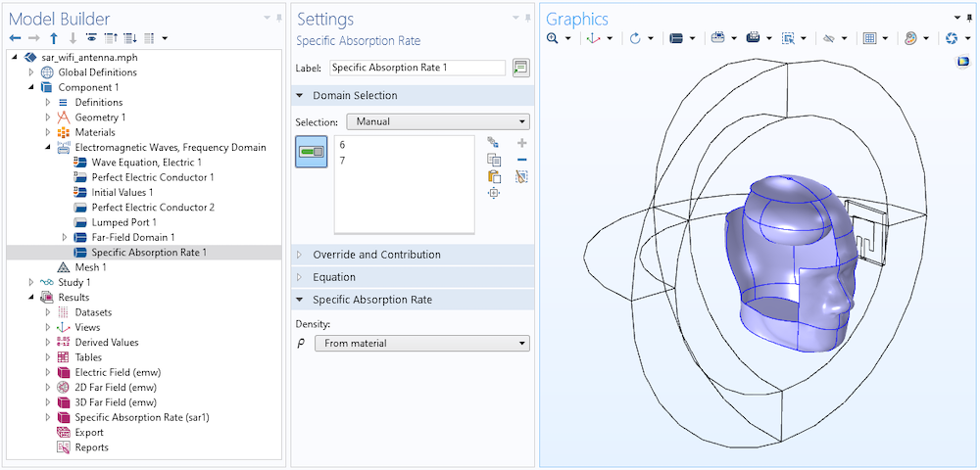
Task: Select Wave Equation, Electric 1 node
Action: tap(147, 163)
